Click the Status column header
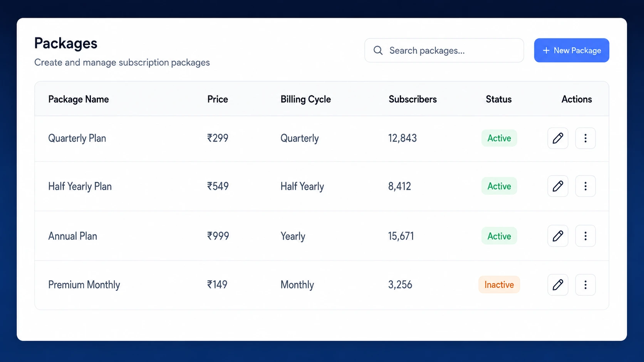 [498, 99]
